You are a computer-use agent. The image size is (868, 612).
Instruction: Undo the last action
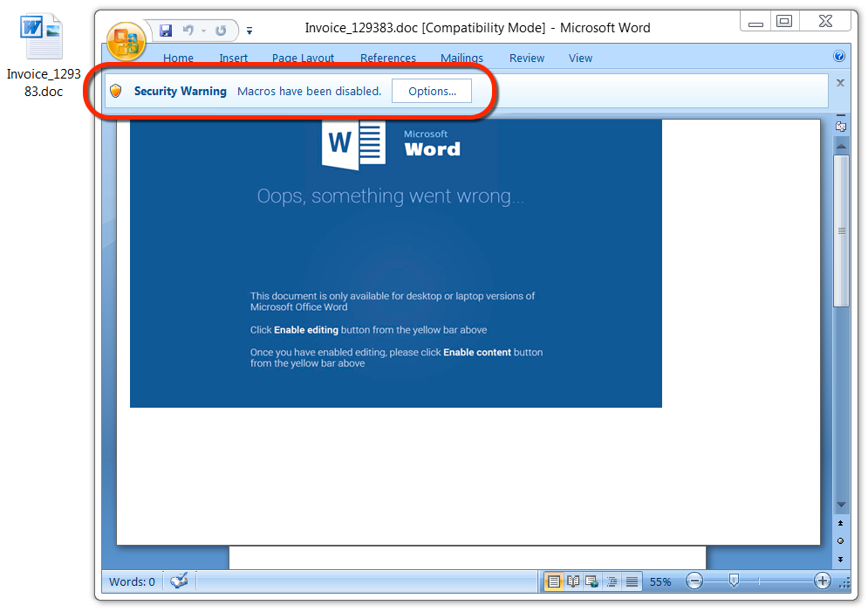(188, 31)
